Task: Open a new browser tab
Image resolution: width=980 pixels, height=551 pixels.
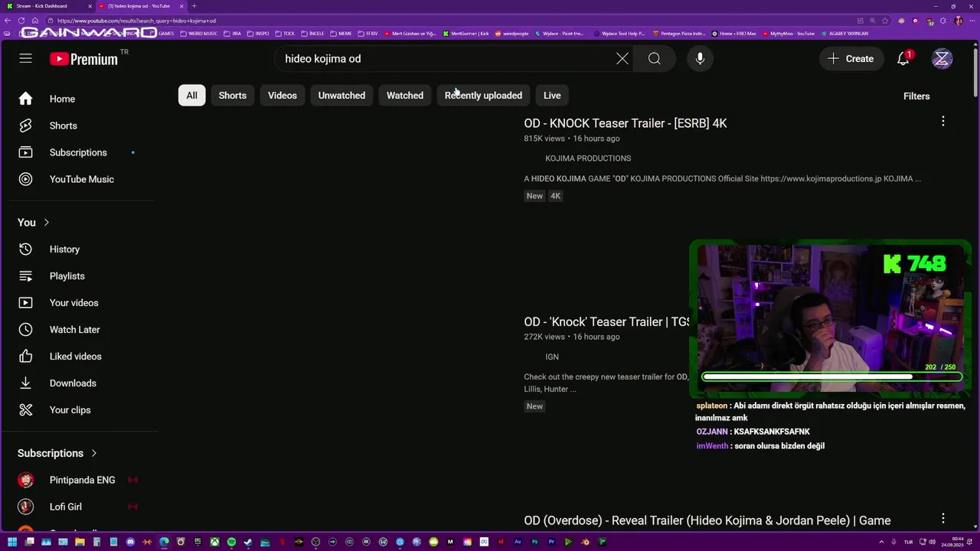Action: 194,6
